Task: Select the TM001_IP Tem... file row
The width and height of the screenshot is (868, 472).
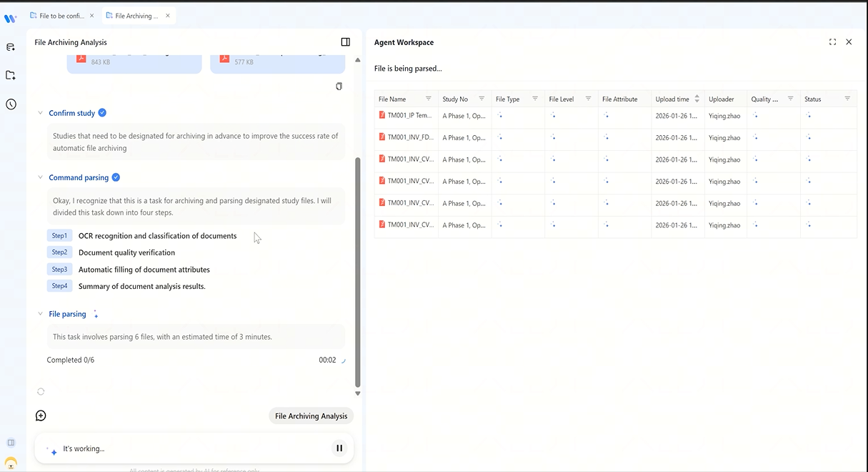Action: point(615,115)
